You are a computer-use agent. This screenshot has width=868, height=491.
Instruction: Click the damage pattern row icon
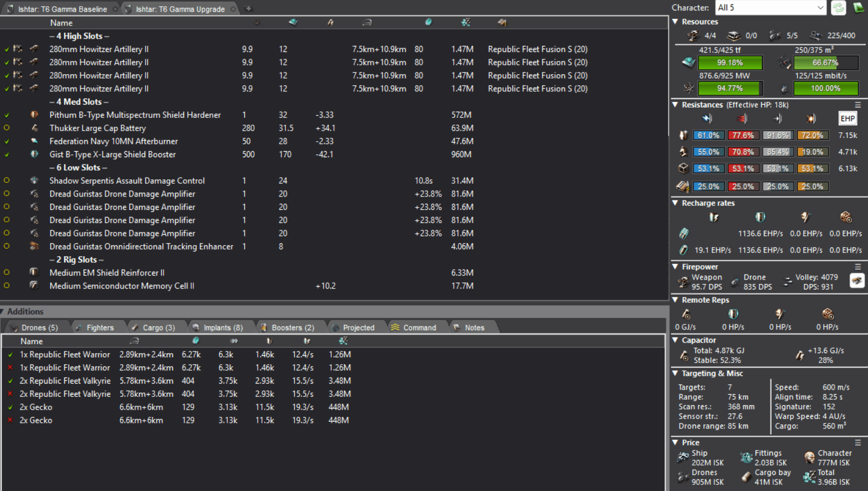point(683,186)
